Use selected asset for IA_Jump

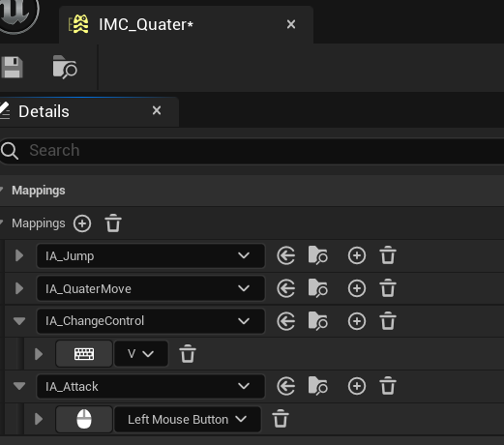tap(285, 256)
